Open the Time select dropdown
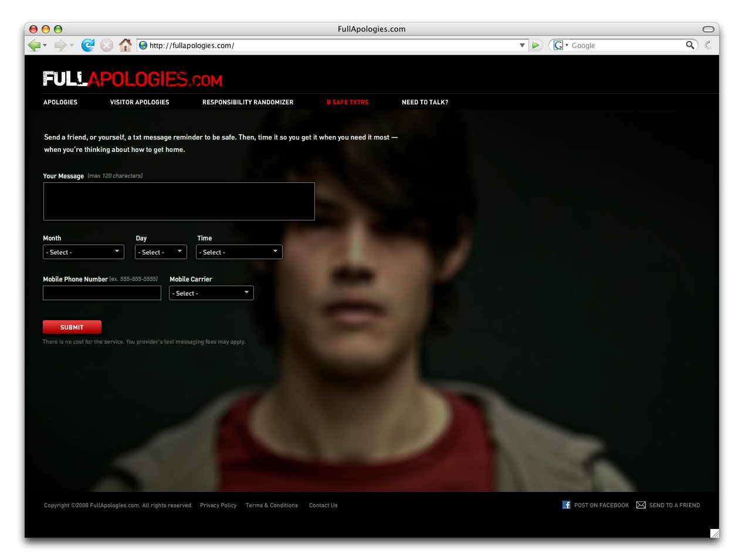Viewport: 739px width, 560px height. 239,252
